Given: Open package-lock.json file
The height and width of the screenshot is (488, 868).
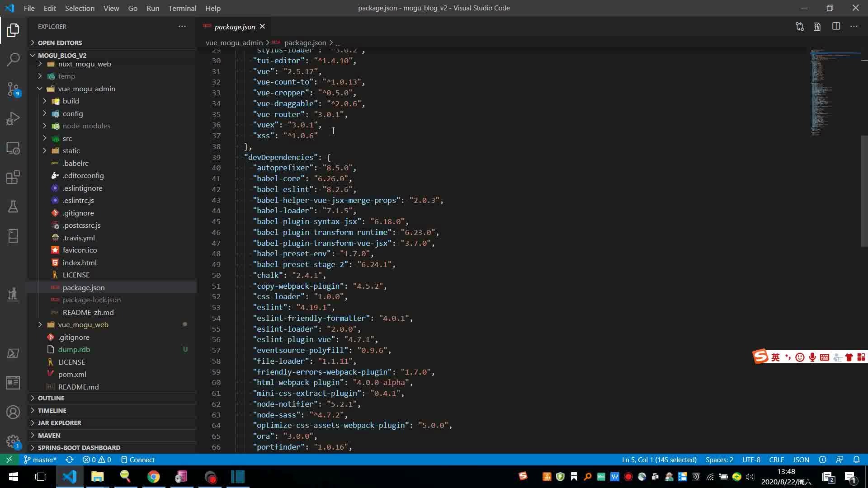Looking at the screenshot, I should [x=92, y=300].
